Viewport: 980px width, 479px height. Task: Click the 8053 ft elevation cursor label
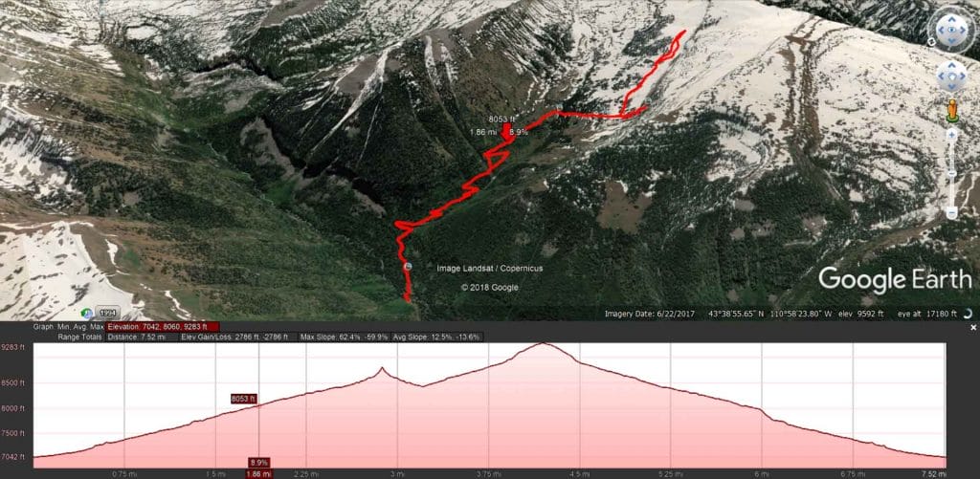(244, 399)
